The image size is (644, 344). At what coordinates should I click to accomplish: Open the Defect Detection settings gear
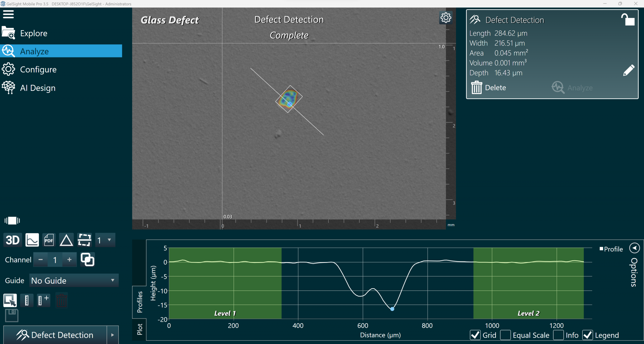click(446, 18)
